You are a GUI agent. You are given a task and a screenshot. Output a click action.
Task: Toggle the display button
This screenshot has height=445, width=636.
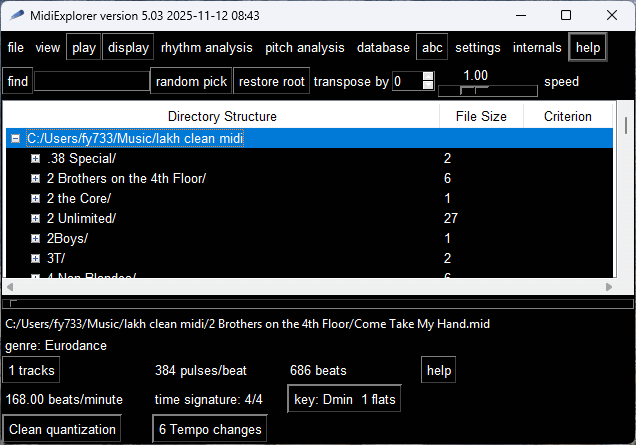[x=128, y=47]
